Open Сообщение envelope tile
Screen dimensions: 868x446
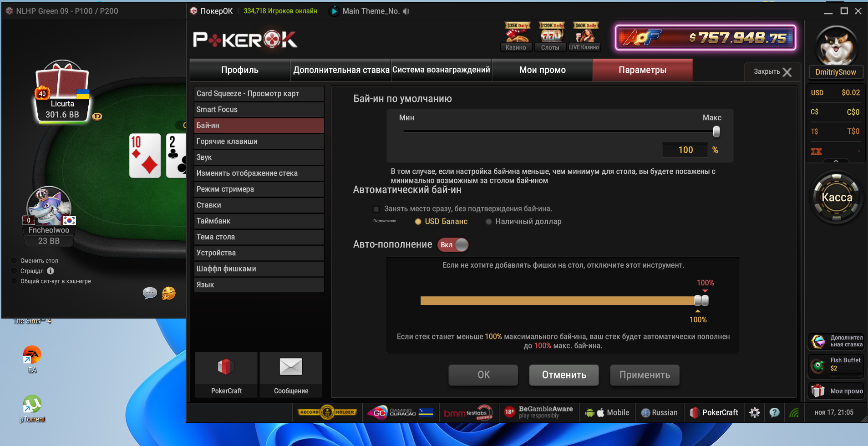coord(291,375)
